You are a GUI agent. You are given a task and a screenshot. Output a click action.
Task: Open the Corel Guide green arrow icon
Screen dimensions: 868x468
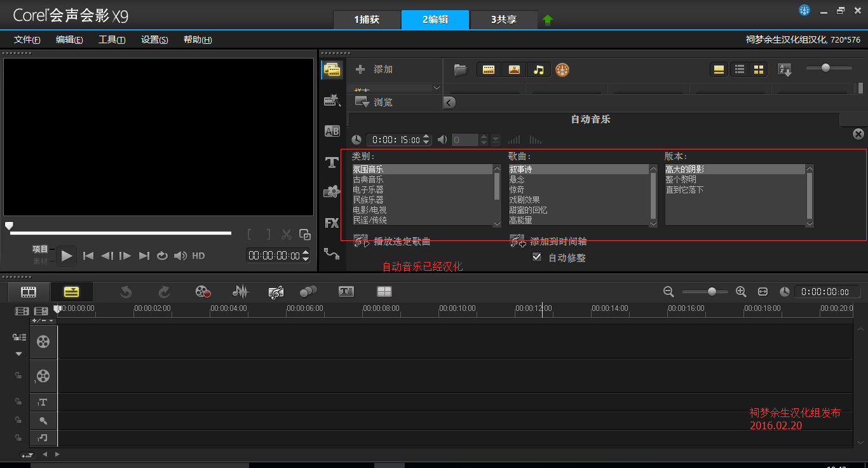[x=548, y=20]
